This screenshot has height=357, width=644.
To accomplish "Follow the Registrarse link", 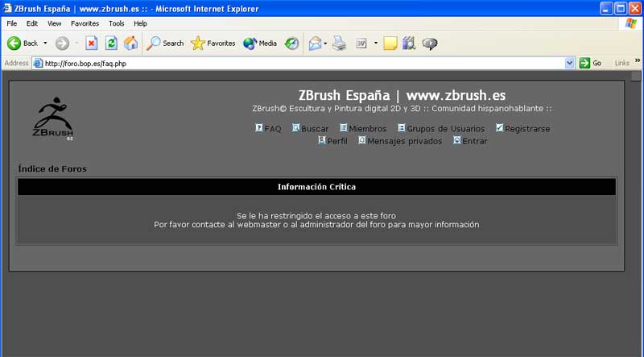I will pyautogui.click(x=527, y=129).
